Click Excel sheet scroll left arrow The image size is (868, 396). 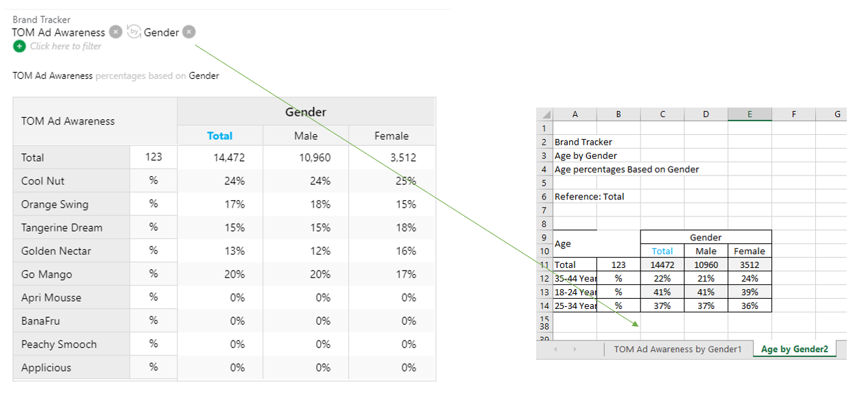(555, 349)
